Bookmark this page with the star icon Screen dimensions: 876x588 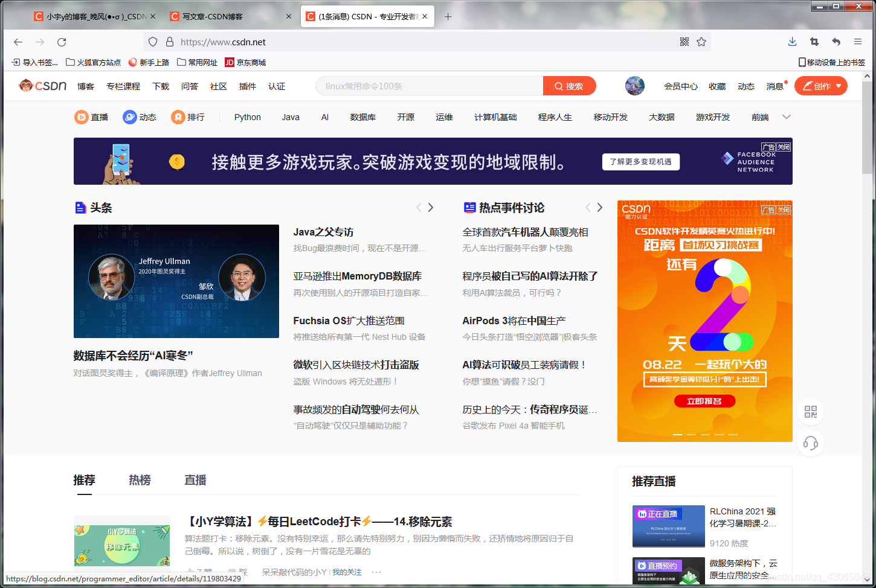click(701, 42)
